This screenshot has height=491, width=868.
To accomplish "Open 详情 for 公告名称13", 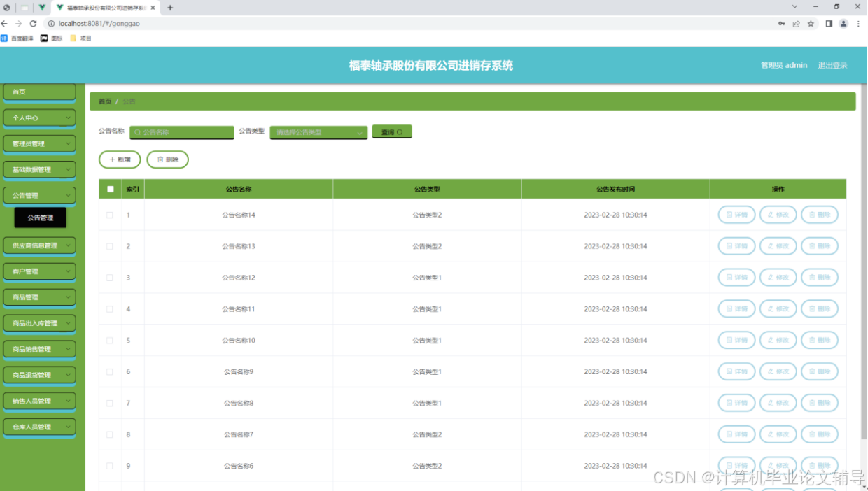I will (x=736, y=246).
